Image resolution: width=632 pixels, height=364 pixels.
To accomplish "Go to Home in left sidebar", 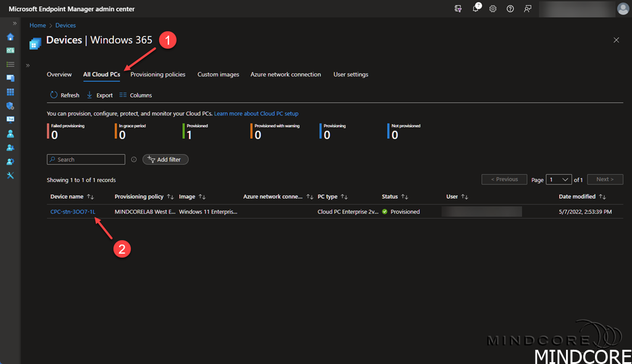I will [x=10, y=36].
